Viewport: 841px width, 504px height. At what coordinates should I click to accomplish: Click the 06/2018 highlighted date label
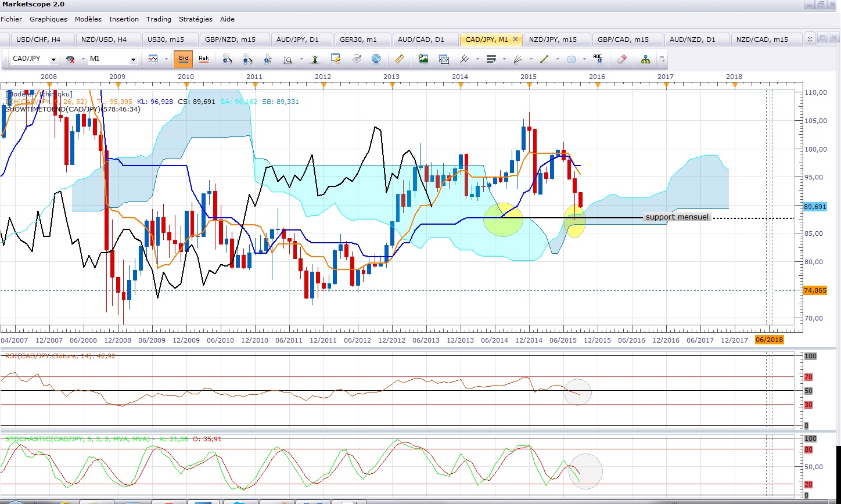pyautogui.click(x=769, y=340)
